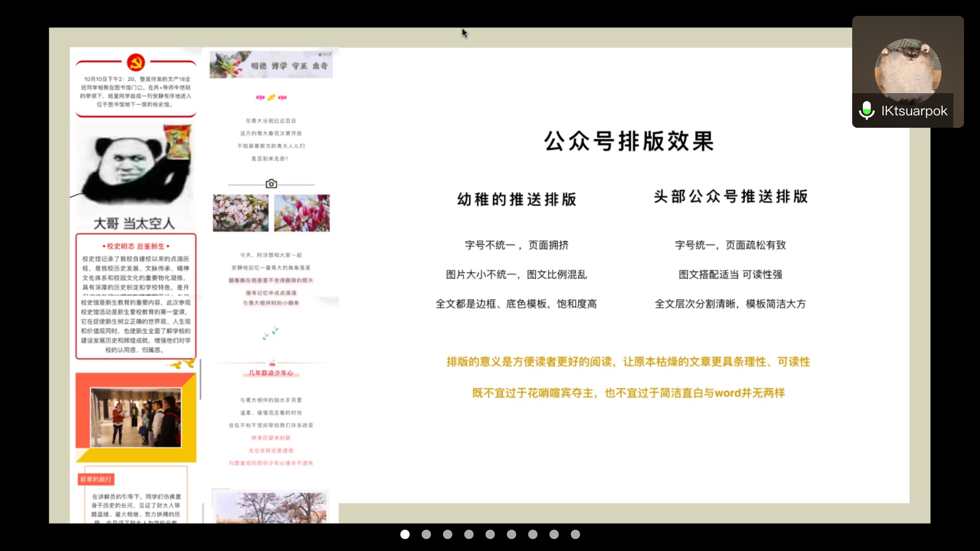
Task: Click the small green leaf sprig decoration
Action: click(x=270, y=333)
